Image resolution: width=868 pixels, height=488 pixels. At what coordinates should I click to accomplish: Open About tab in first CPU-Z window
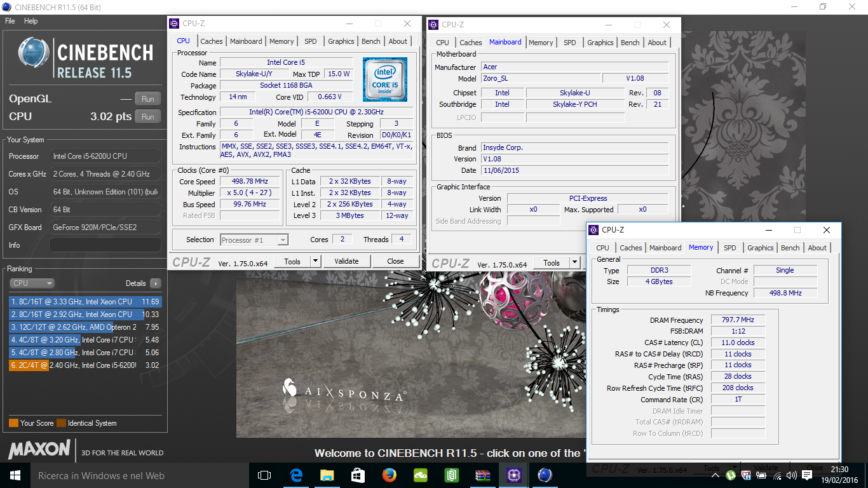click(398, 41)
